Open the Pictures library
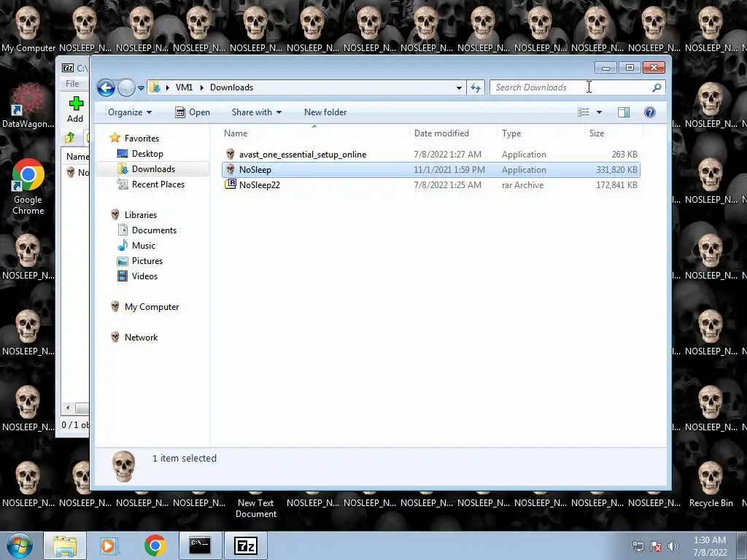747x560 pixels. pos(147,261)
